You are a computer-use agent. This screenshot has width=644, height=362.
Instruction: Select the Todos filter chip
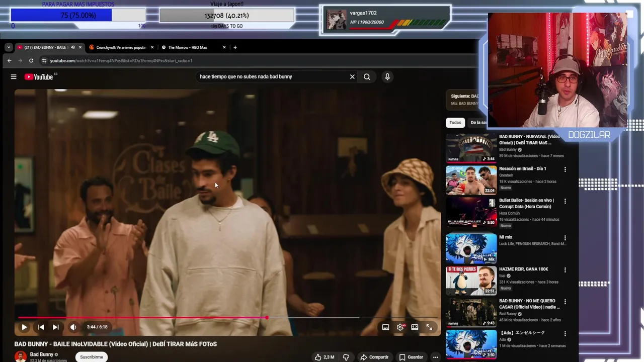coord(455,123)
